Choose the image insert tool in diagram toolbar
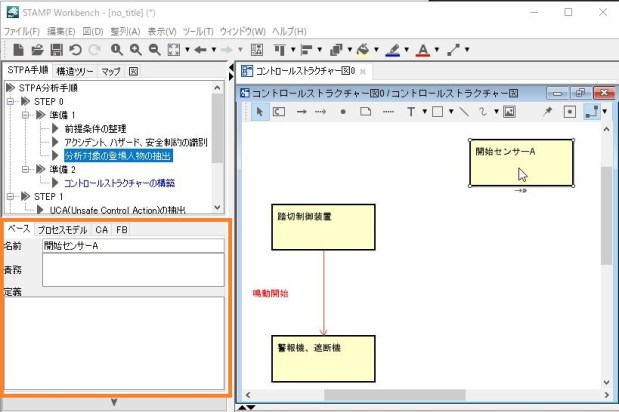Viewport: 619px width, 412px height. 508,111
